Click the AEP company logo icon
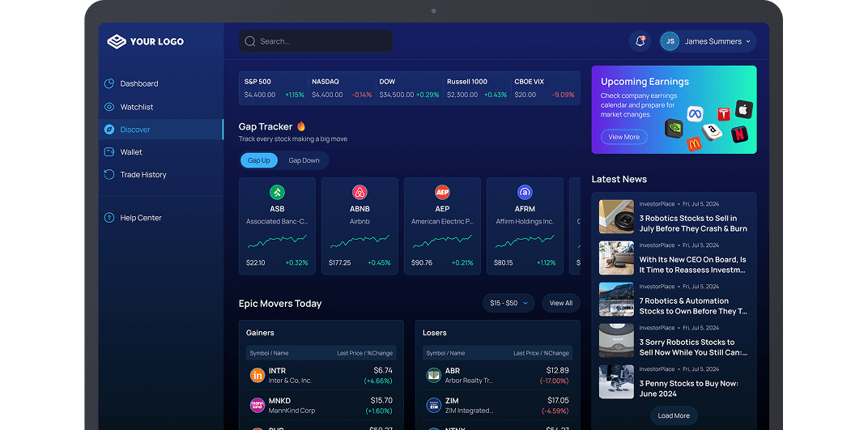Screen dimensions: 868x430 [442, 192]
